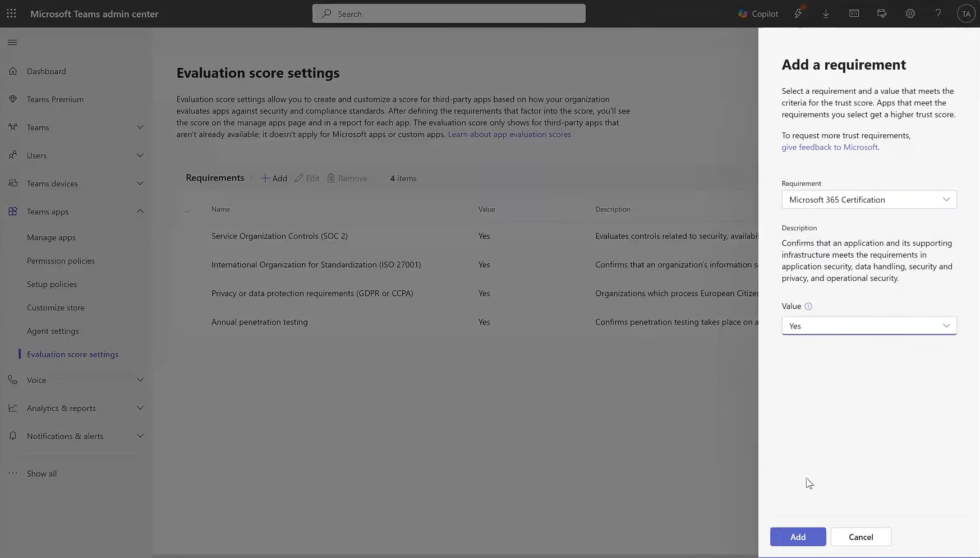Image resolution: width=980 pixels, height=558 pixels.
Task: Click the Teams devices icon
Action: (x=13, y=183)
